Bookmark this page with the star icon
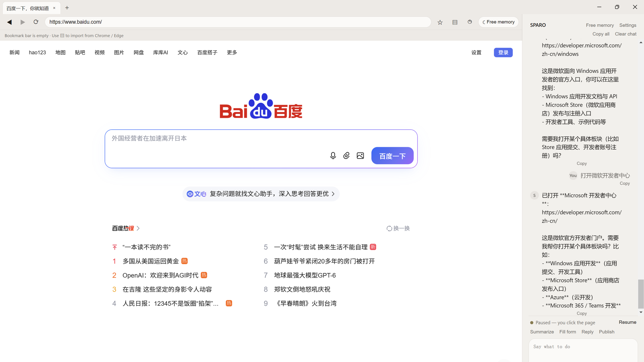The height and width of the screenshot is (362, 644). click(440, 22)
